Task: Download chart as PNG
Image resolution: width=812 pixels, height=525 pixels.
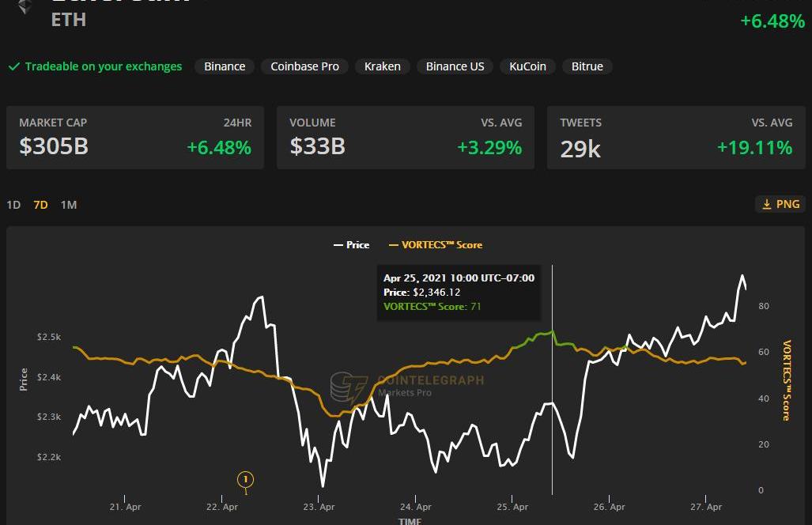Action: coord(780,204)
